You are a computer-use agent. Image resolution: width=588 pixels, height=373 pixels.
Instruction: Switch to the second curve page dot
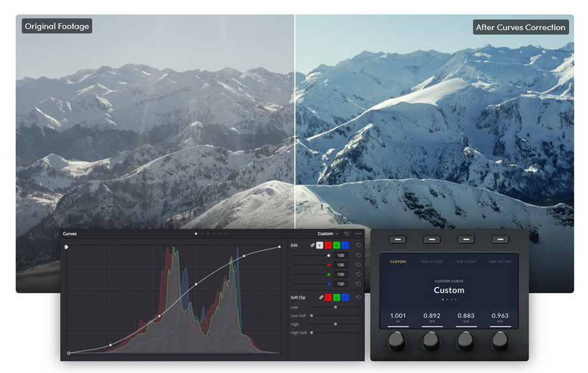202,234
